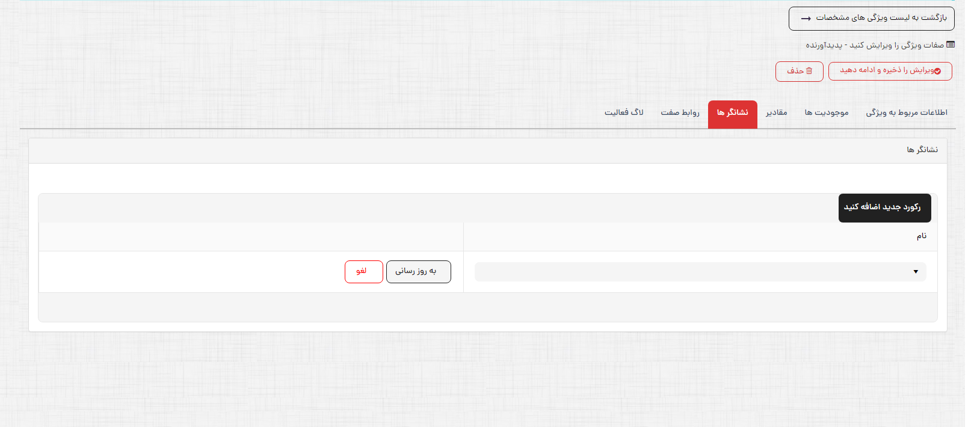Click the checkmark icon on the save button
The width and height of the screenshot is (980, 427).
tap(937, 71)
